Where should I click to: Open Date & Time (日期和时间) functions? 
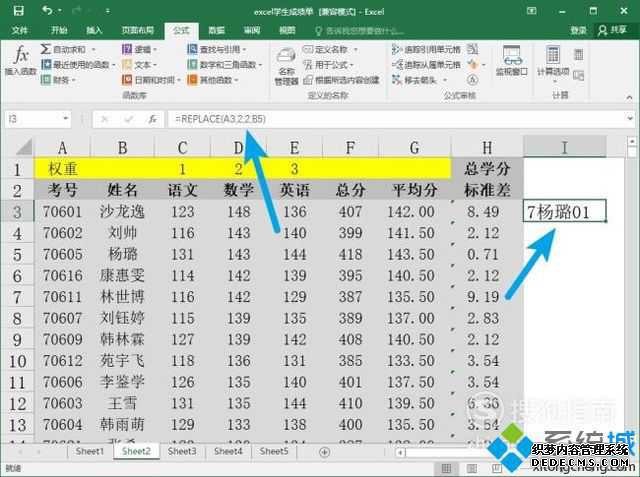[x=151, y=80]
